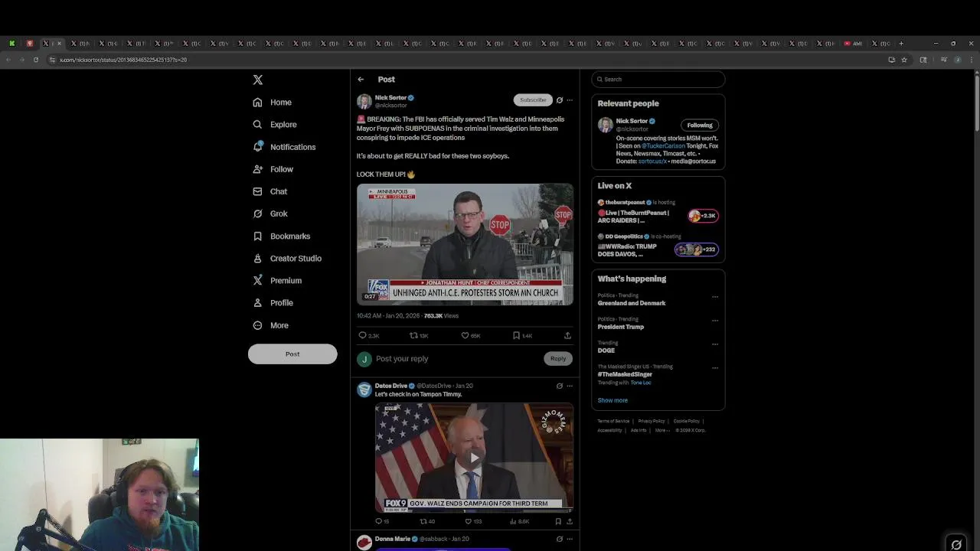980x551 pixels.
Task: Play the Gov. Walz video
Action: (x=474, y=458)
